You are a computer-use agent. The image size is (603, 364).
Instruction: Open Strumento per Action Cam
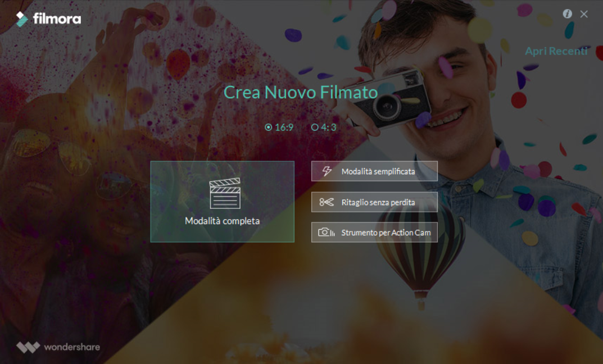pos(375,233)
